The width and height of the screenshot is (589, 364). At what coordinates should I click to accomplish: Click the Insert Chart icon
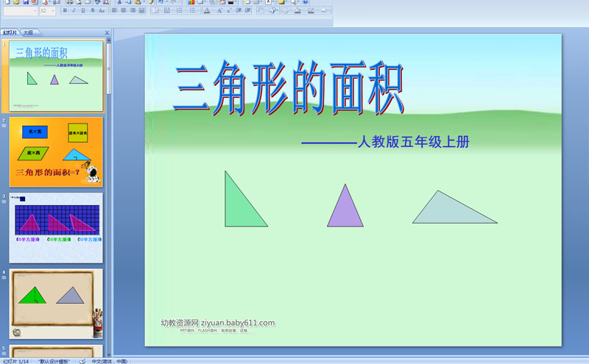(191, 2)
